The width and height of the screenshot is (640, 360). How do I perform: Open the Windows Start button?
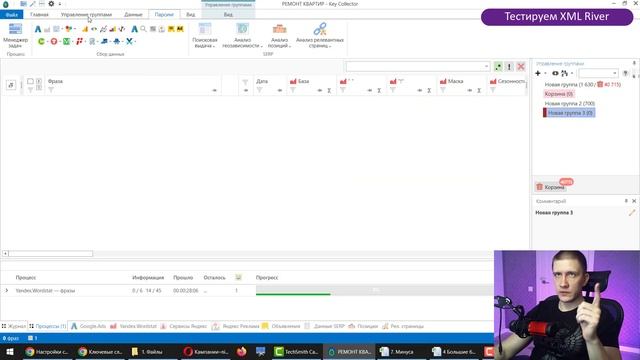9,352
